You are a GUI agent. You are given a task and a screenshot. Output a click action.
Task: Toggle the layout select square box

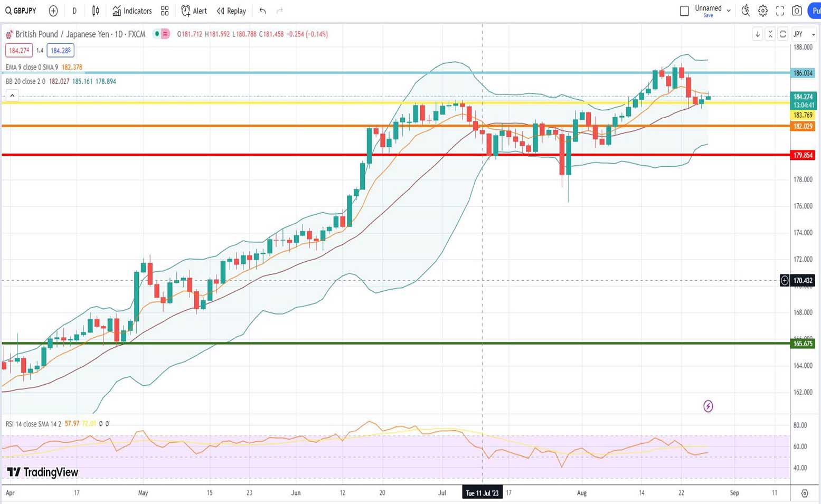(684, 11)
